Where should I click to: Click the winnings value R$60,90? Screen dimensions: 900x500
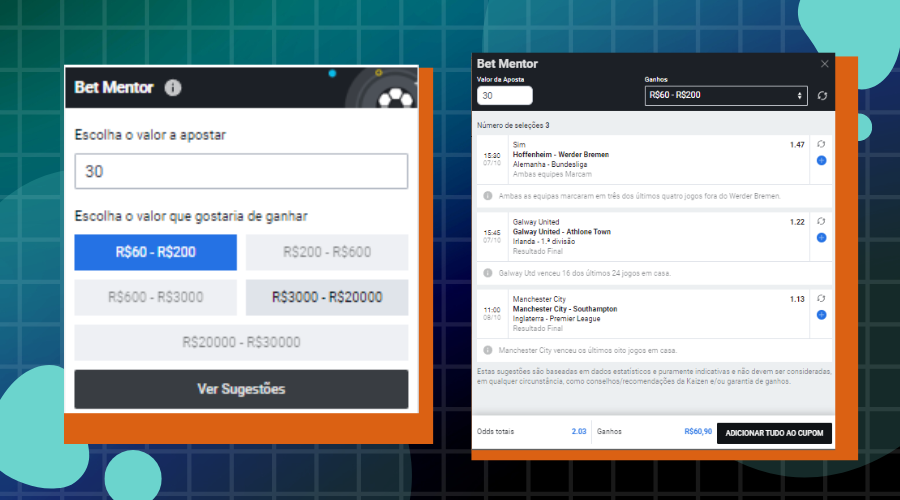point(698,431)
